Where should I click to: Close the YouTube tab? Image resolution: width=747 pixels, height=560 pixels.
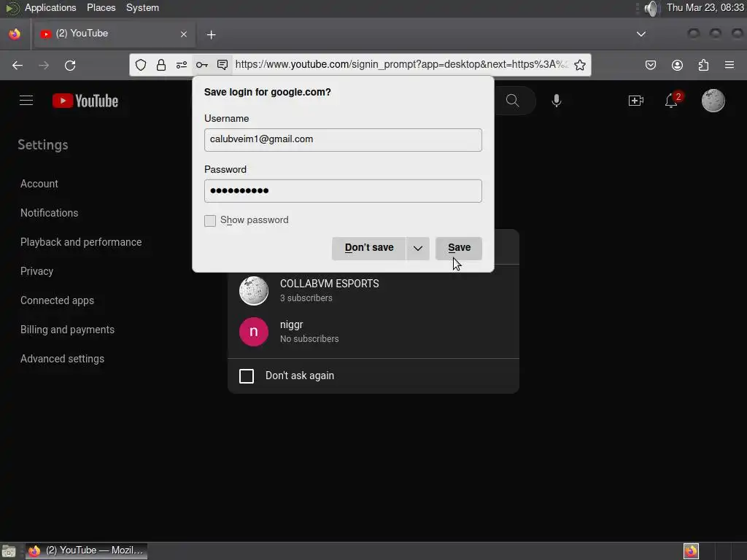(184, 34)
